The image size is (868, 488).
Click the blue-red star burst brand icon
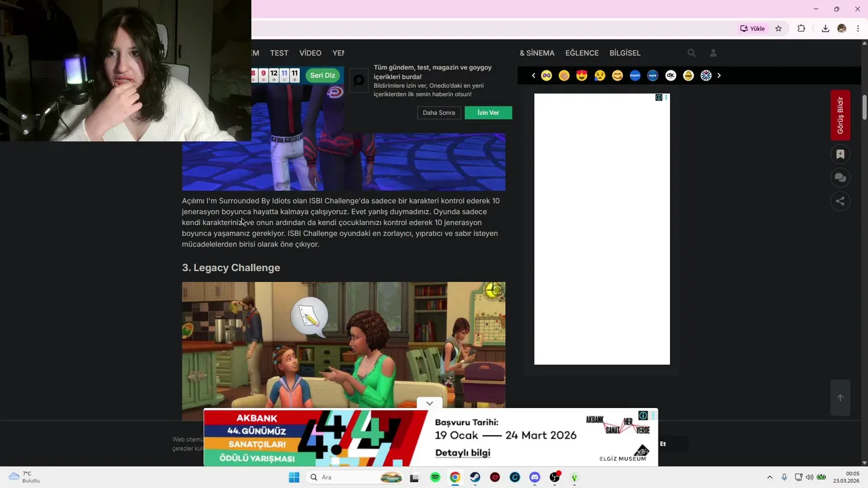coord(706,75)
